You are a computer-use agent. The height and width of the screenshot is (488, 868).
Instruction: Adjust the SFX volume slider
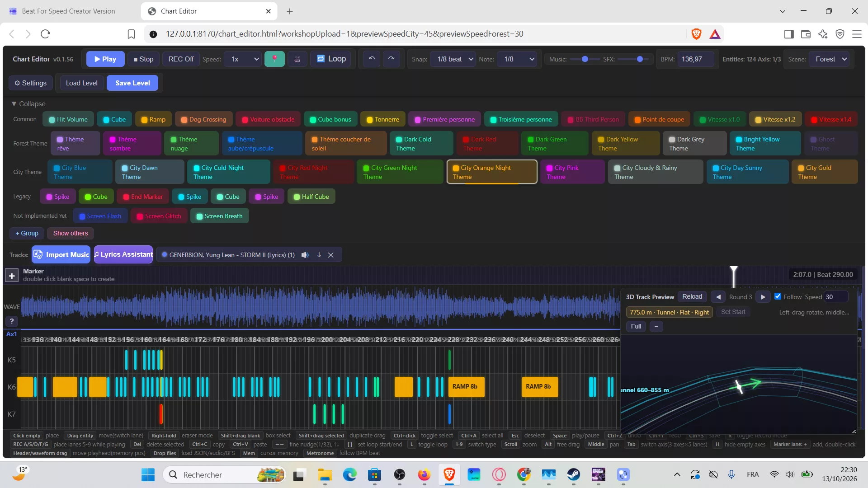(633, 59)
